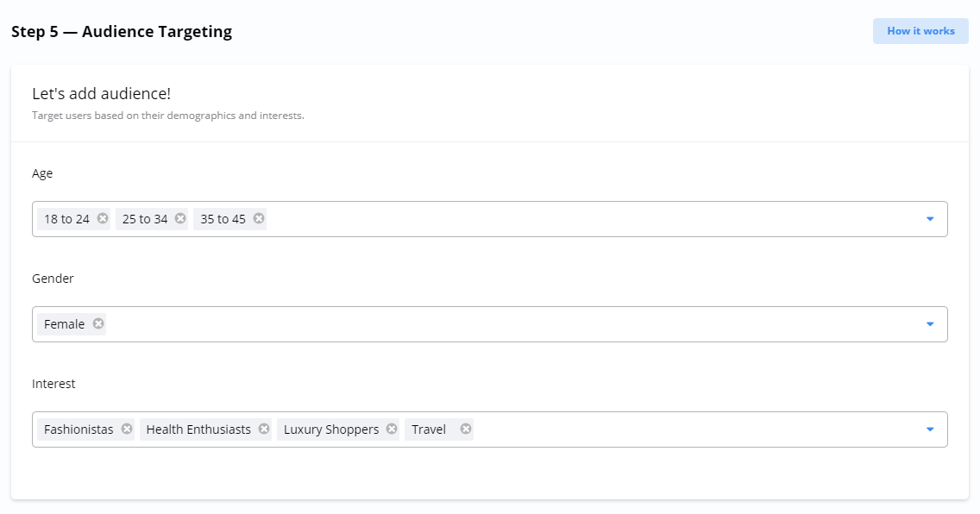Remove the 18 to 24 age tag
The width and height of the screenshot is (980, 514).
[x=103, y=219]
